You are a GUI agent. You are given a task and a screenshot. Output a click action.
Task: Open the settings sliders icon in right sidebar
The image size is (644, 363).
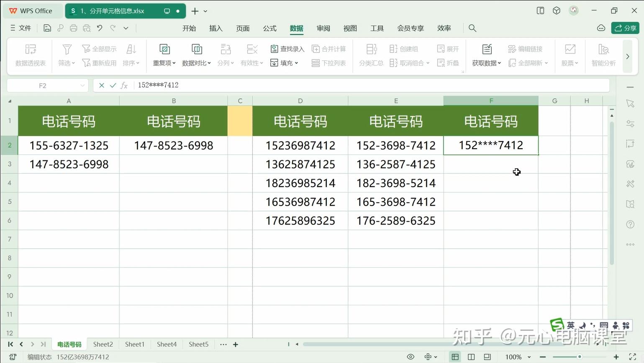coord(630,124)
